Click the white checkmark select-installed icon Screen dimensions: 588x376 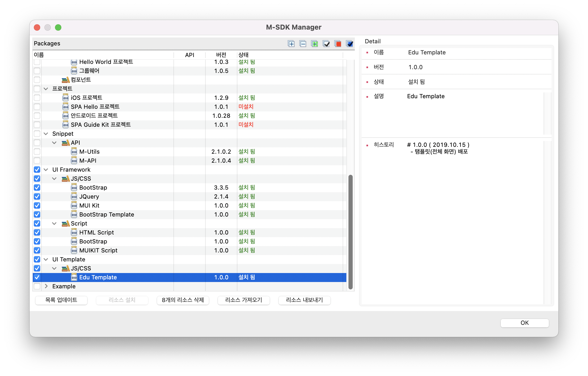click(x=326, y=44)
